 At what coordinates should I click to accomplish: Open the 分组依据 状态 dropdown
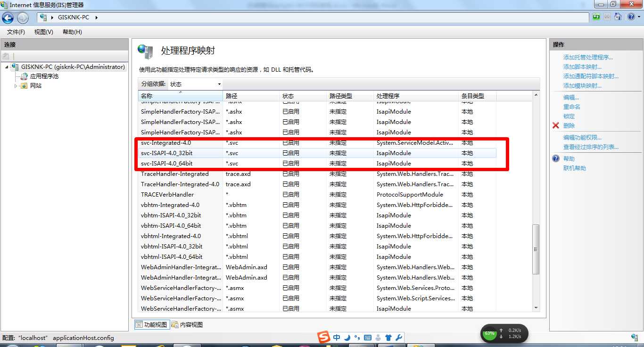click(x=195, y=84)
